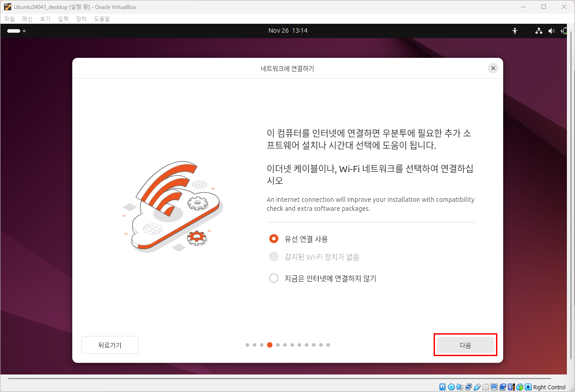Click the English internet connection description text
Viewport: 575px width, 392px height.
point(370,204)
